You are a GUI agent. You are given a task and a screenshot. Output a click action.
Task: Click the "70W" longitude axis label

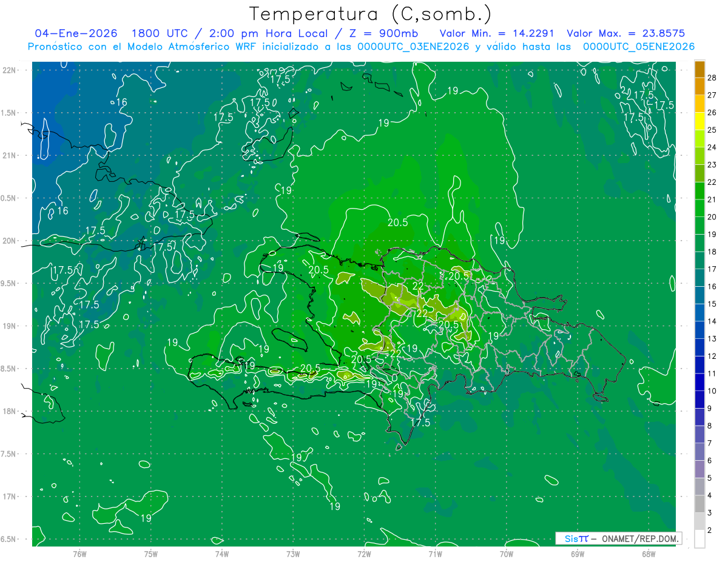(507, 554)
